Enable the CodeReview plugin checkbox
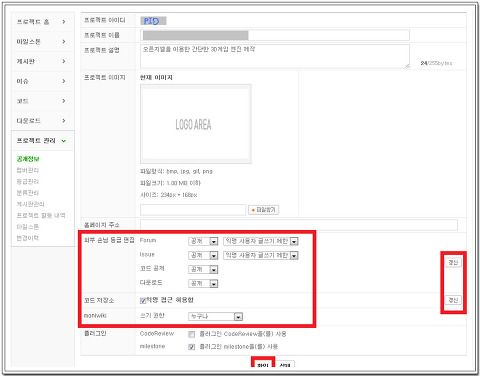Viewport: 480px width, 376px height. pyautogui.click(x=191, y=334)
